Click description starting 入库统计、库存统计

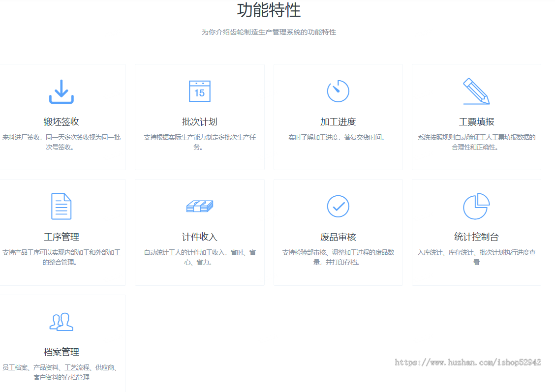476,257
